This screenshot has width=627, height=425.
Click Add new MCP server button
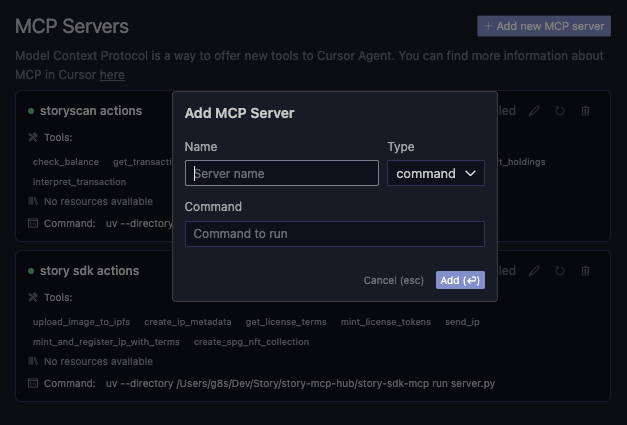click(543, 25)
